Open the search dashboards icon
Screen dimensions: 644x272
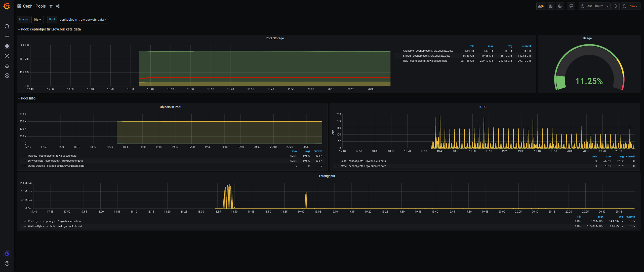pyautogui.click(x=7, y=26)
